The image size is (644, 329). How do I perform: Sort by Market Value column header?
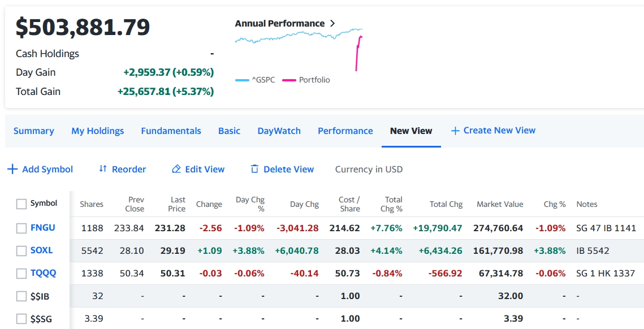(499, 204)
